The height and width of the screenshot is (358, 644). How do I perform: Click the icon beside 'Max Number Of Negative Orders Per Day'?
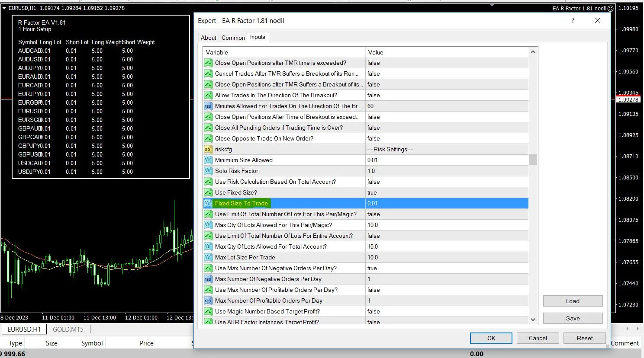point(208,279)
